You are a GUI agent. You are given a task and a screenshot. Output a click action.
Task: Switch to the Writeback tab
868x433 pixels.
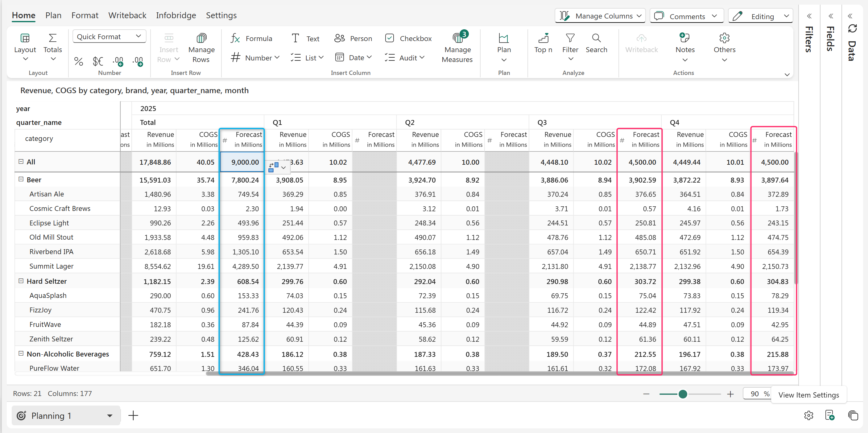point(127,15)
